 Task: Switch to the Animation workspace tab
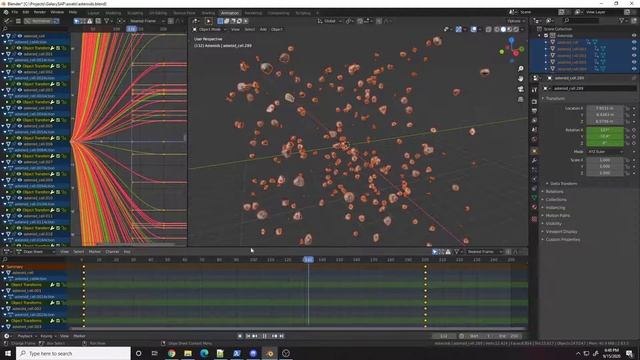click(230, 13)
